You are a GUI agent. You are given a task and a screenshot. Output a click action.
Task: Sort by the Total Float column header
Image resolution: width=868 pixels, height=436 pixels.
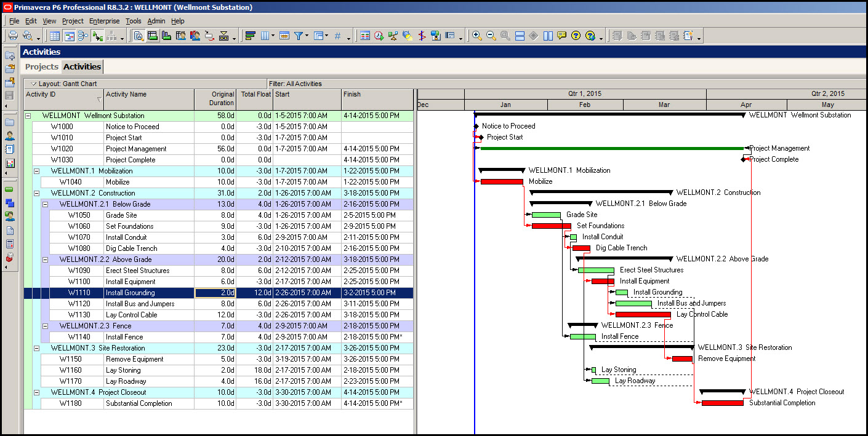[255, 99]
